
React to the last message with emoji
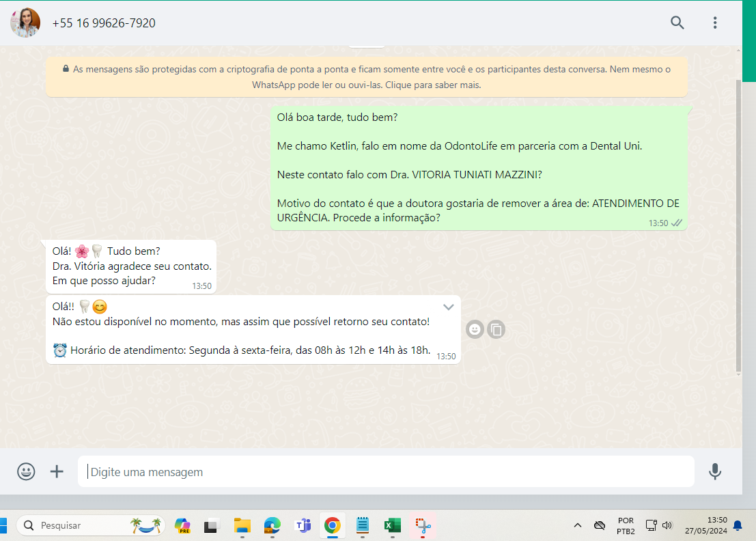475,329
